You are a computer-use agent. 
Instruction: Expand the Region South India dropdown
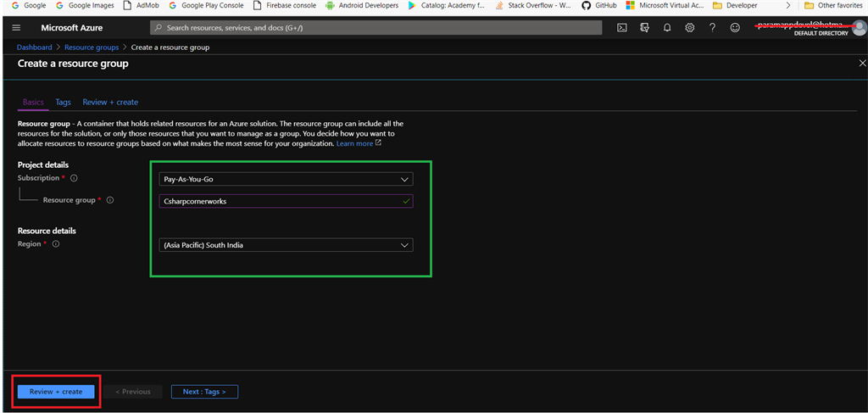(x=286, y=245)
